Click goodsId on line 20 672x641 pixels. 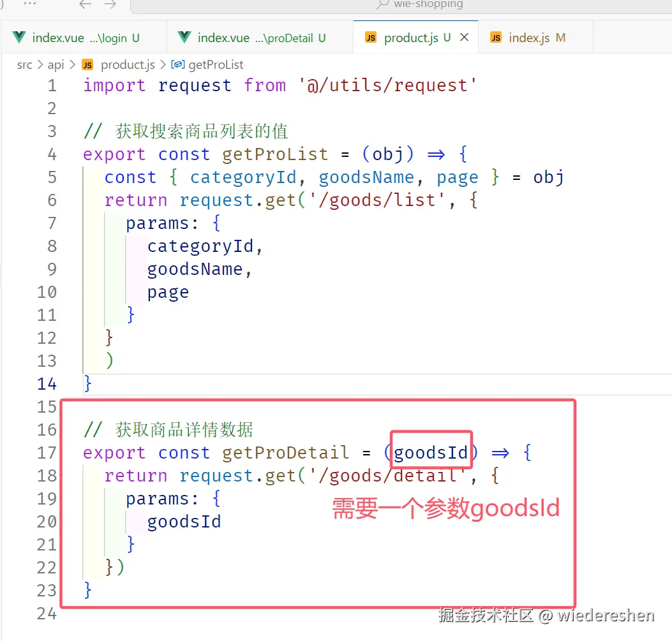click(x=184, y=522)
